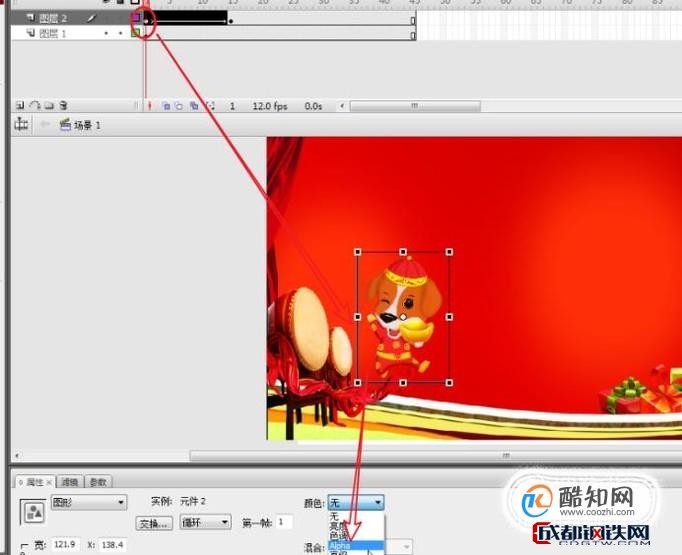
Task: Click the last frame marker of 图层 2
Action: tap(413, 20)
